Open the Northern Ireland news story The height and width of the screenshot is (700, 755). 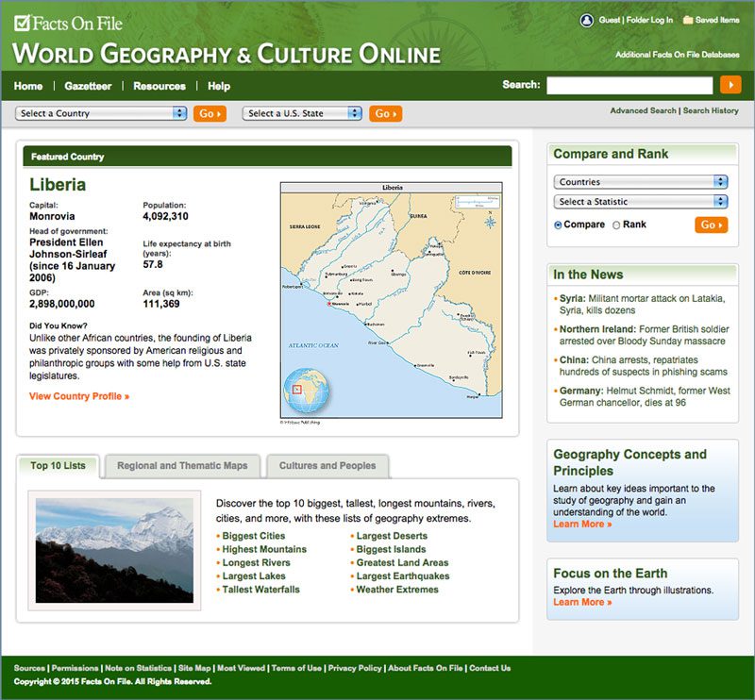(x=645, y=335)
